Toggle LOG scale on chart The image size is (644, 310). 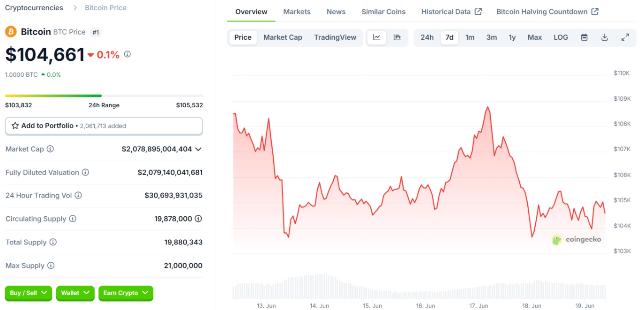[x=561, y=37]
